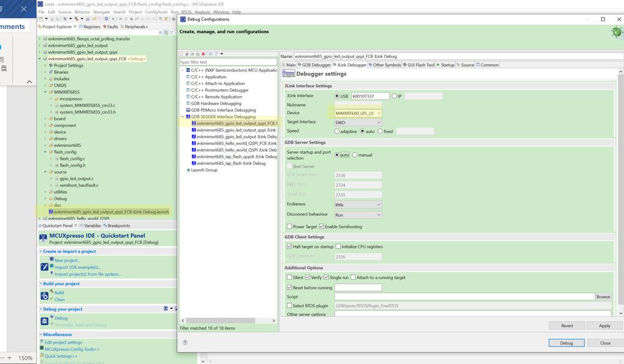624x364 pixels.
Task: Click Import SDK example(s) link
Action: click(x=77, y=267)
